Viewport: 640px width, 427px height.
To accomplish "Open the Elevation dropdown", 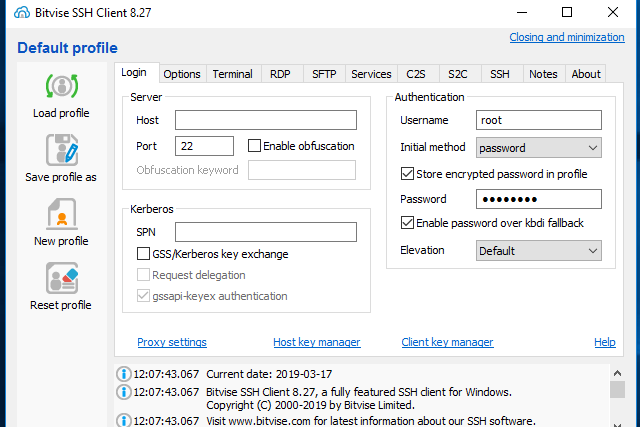I will tap(539, 251).
